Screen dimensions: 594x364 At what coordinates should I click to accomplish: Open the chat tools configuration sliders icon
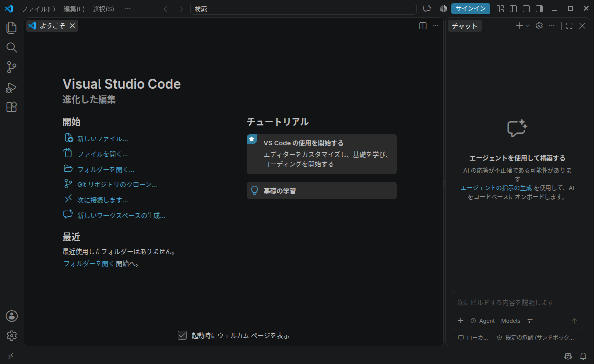coord(530,321)
